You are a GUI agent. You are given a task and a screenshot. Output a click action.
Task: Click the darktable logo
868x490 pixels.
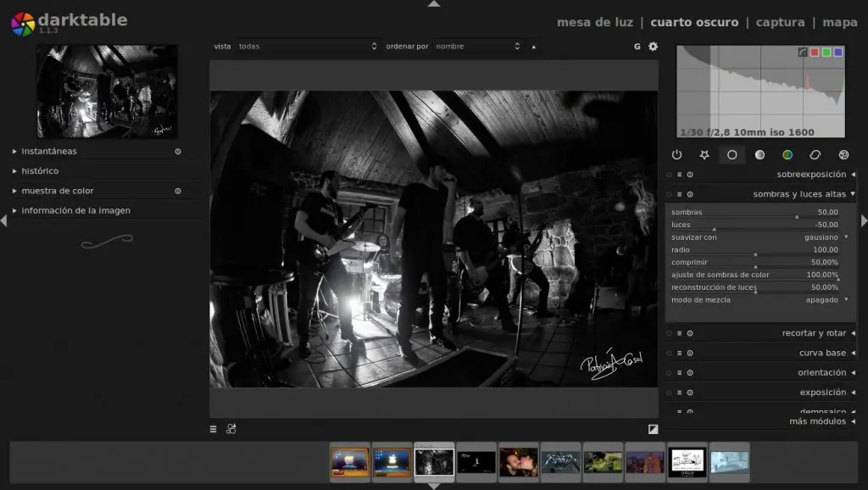pos(23,24)
